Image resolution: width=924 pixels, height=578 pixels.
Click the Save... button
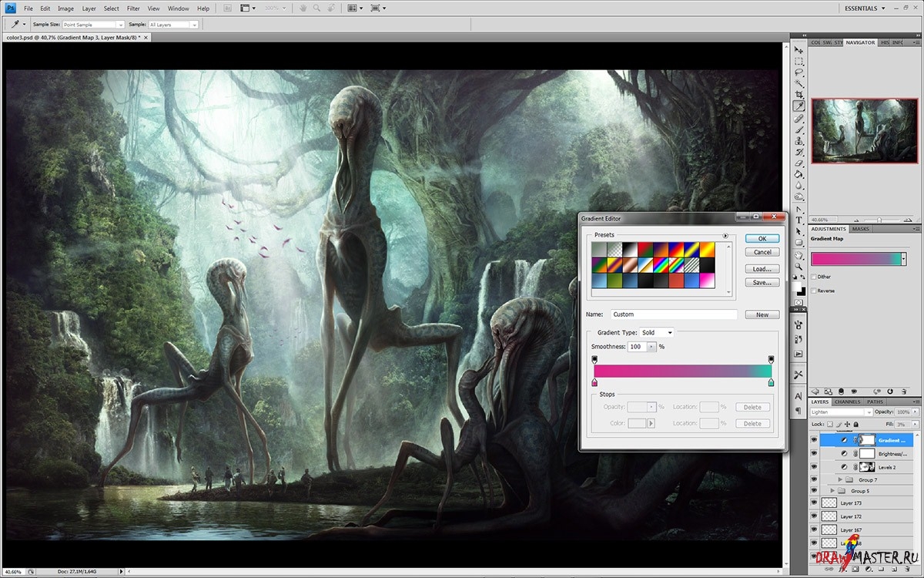(x=762, y=283)
